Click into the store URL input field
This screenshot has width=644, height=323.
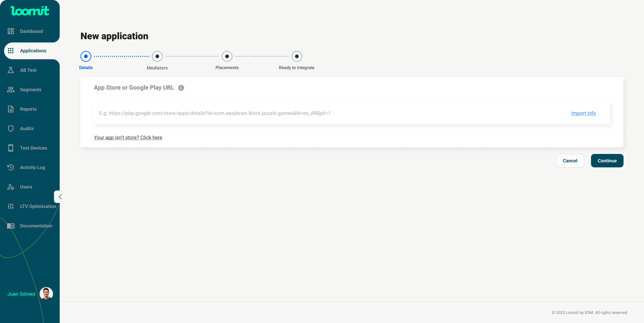click(x=329, y=113)
